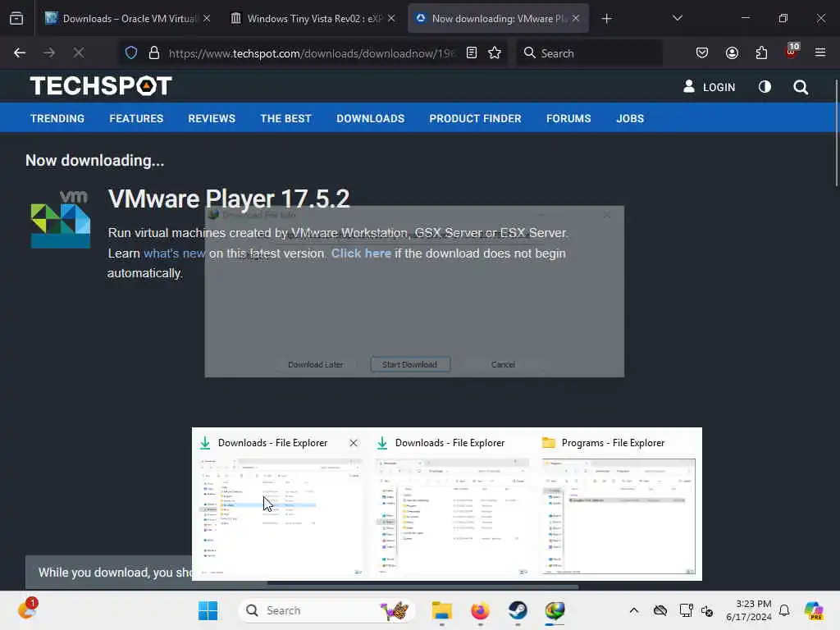Screen dimensions: 840x630
Task: Open REVIEWS menu item
Action: (212, 118)
